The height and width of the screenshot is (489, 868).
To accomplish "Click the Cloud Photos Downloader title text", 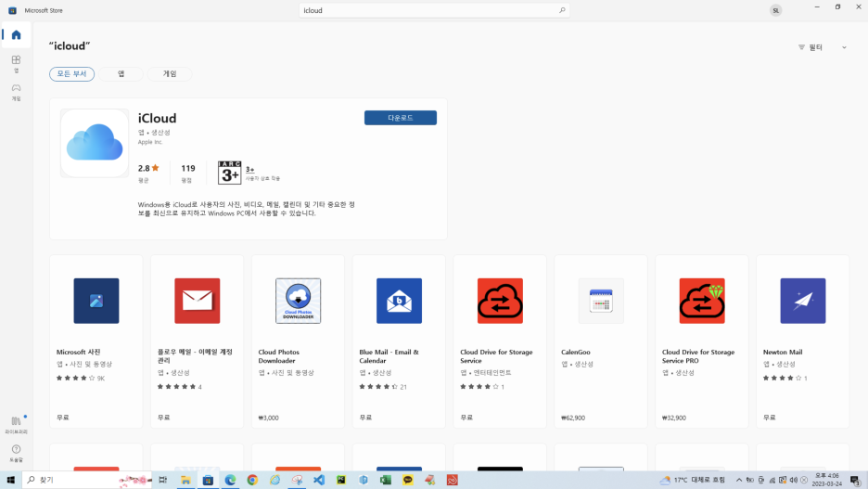I will tap(278, 356).
